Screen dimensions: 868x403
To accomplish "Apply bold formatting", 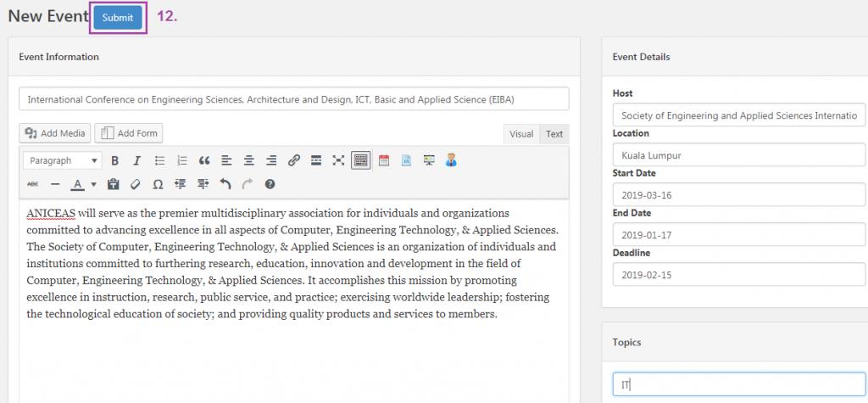I will [x=115, y=160].
